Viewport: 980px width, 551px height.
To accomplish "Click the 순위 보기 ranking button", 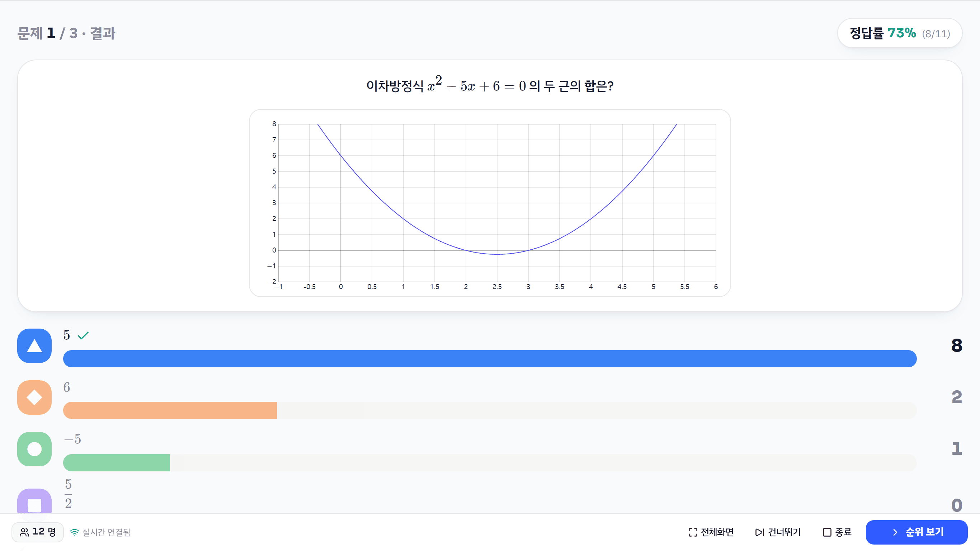I will coord(917,532).
